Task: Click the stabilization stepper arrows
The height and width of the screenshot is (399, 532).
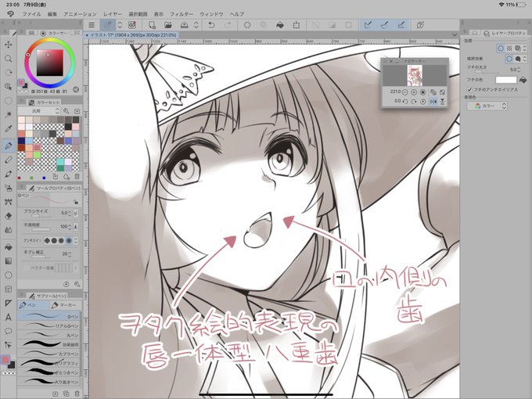Action: (70, 254)
